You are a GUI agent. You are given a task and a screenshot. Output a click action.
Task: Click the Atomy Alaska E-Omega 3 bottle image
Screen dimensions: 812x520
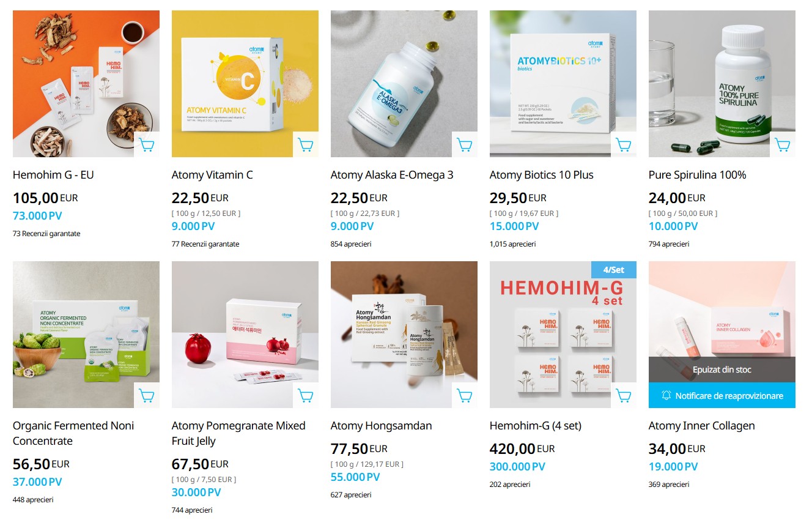coord(404,84)
